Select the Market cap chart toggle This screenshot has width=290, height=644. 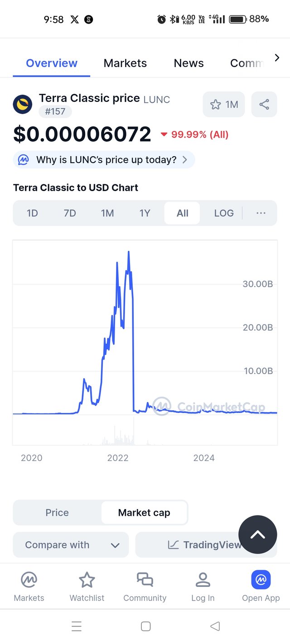(144, 513)
